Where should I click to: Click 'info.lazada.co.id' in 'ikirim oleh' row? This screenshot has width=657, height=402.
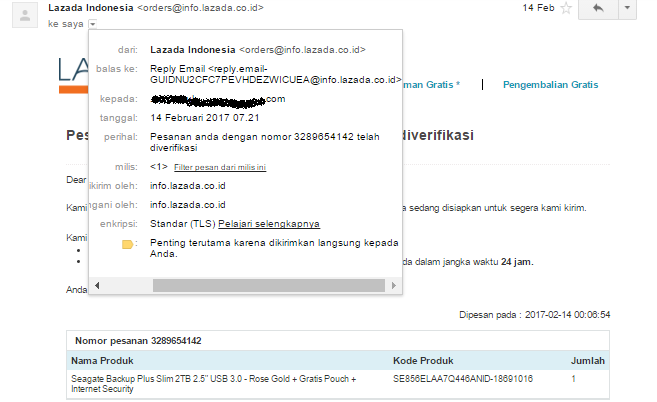[x=188, y=186]
